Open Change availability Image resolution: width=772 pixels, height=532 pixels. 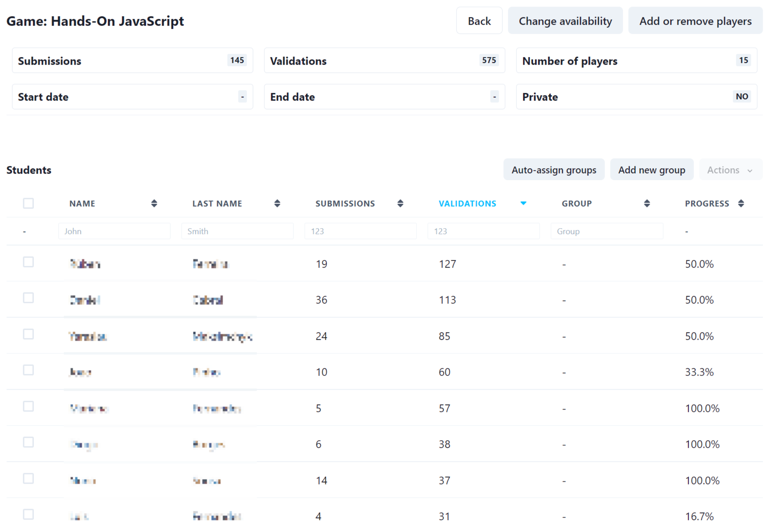tap(565, 21)
